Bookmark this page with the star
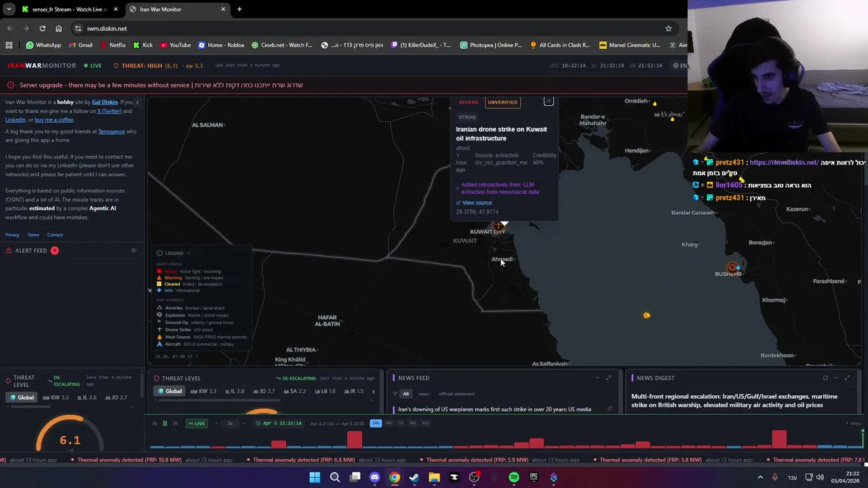Screen dimensions: 868x488 (668, 28)
